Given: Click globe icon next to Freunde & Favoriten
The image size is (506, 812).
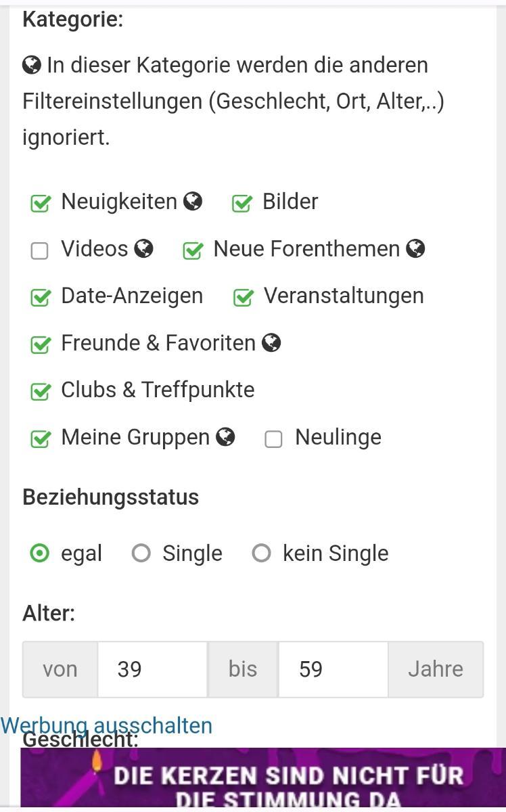Looking at the screenshot, I should tap(271, 343).
